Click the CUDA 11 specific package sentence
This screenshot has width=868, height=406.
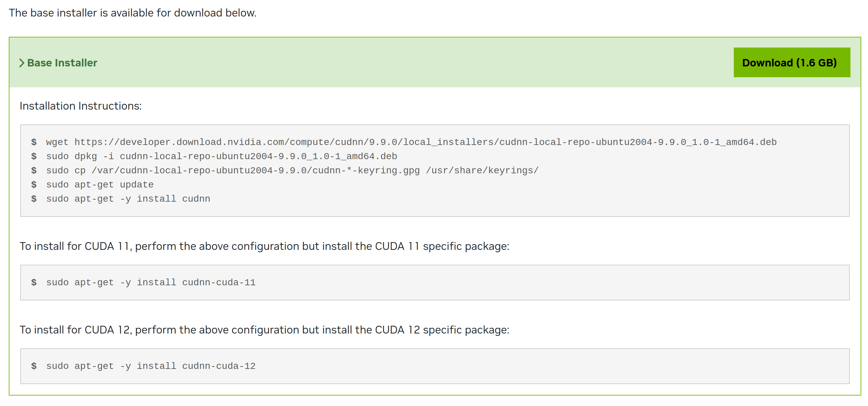click(264, 246)
